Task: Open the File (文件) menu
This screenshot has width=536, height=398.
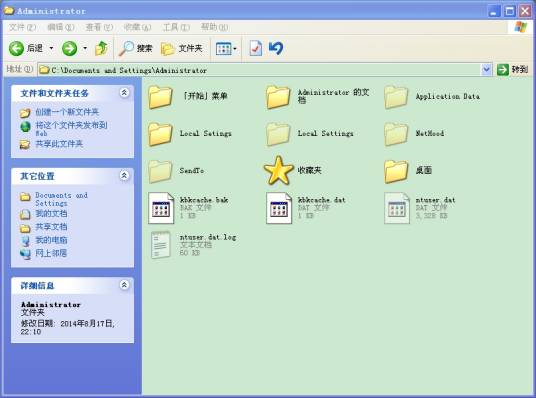Action: [22, 27]
